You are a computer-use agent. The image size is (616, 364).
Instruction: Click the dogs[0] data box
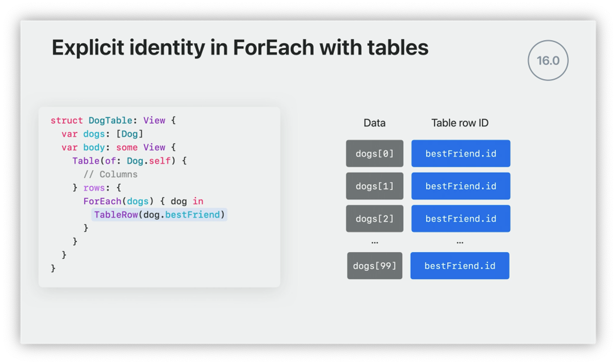tap(375, 154)
